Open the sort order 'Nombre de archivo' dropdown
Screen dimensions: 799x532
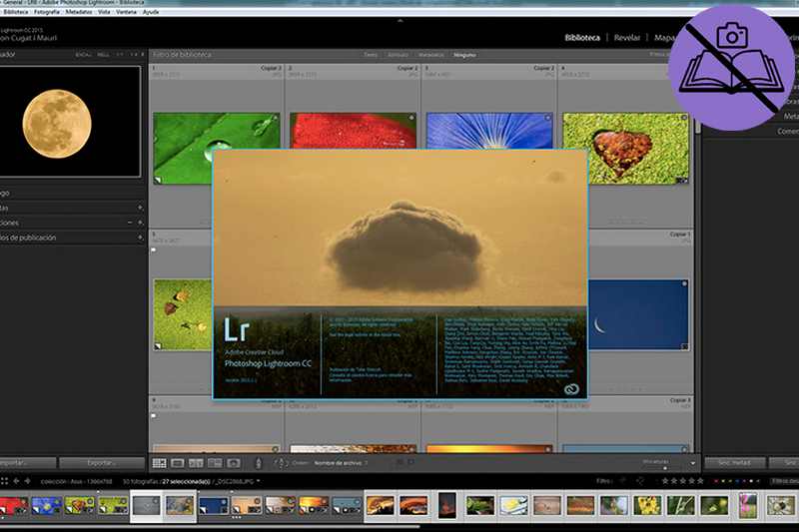coord(341,463)
